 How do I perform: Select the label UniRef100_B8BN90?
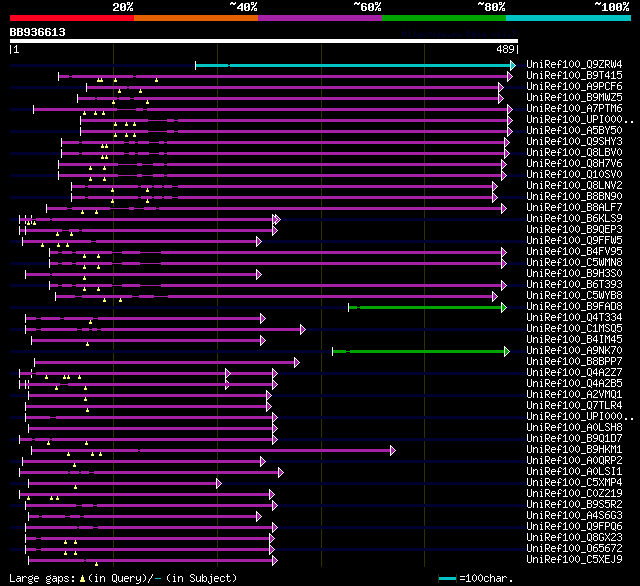(574, 196)
